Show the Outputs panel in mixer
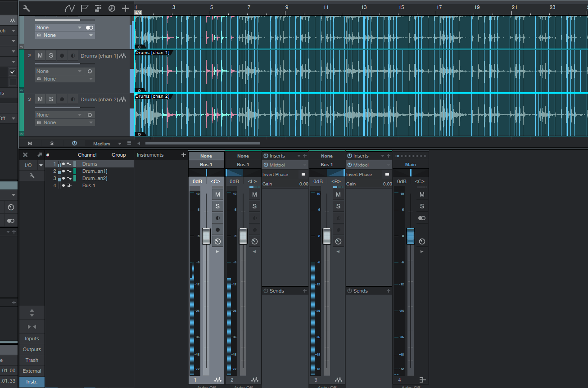 pyautogui.click(x=32, y=349)
